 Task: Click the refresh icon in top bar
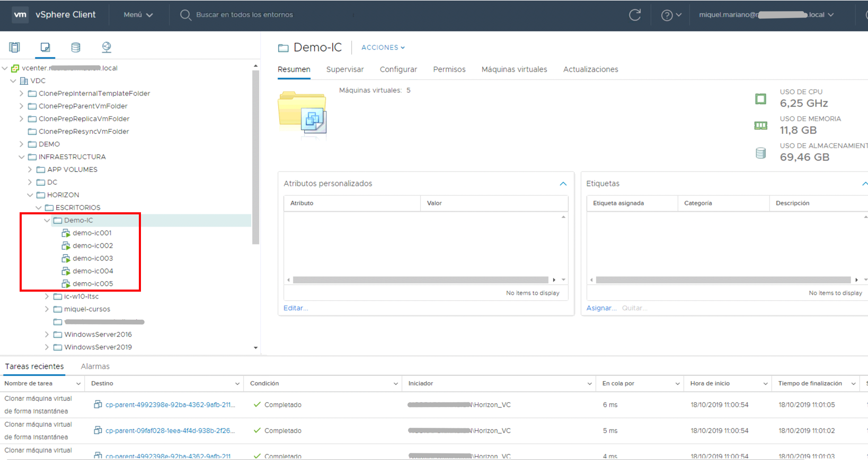click(x=635, y=15)
